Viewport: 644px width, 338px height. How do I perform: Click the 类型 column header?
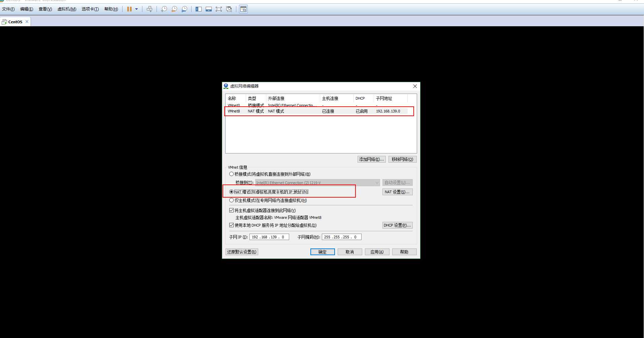tap(256, 98)
